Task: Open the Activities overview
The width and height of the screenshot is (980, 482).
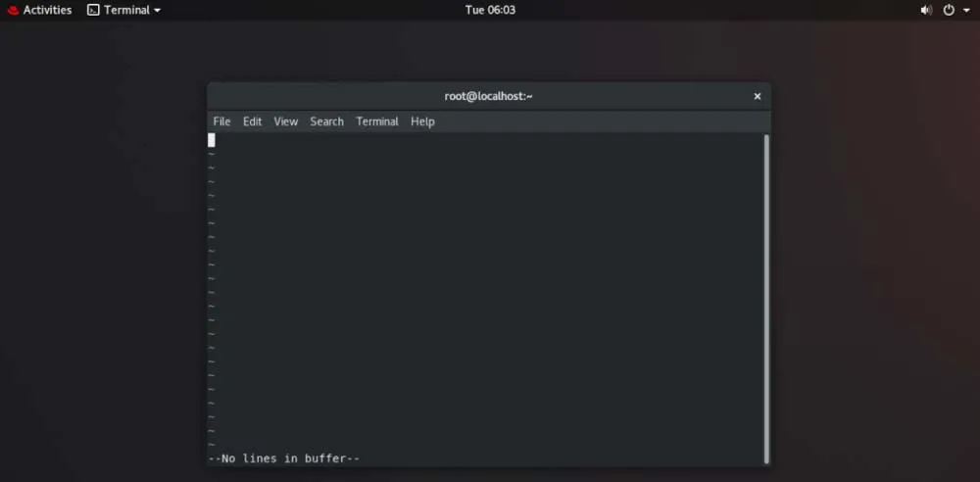Action: (47, 10)
